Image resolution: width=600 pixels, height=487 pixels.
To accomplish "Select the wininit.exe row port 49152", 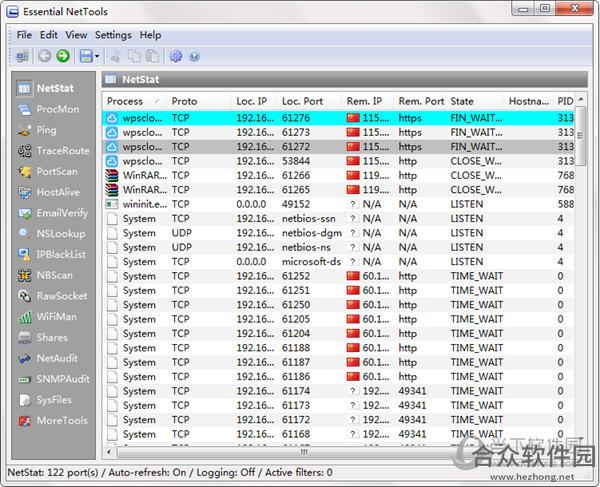I will 338,204.
